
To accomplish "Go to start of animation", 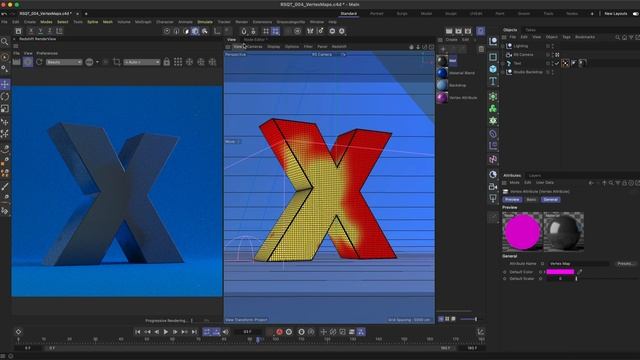I will coord(138,332).
